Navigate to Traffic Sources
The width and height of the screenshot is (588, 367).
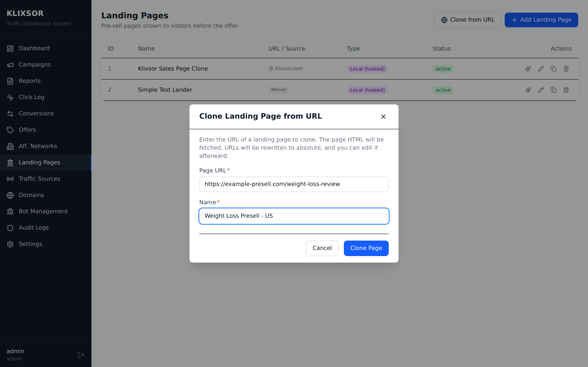coord(39,179)
